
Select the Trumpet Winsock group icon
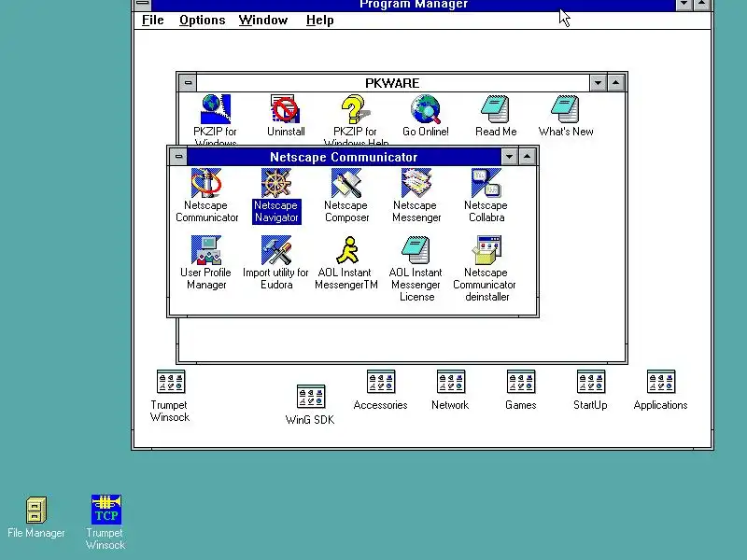[171, 382]
